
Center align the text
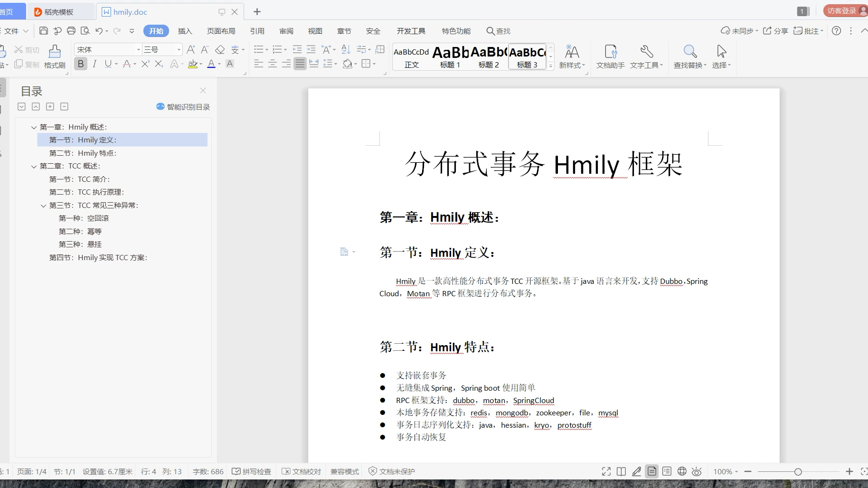click(273, 64)
